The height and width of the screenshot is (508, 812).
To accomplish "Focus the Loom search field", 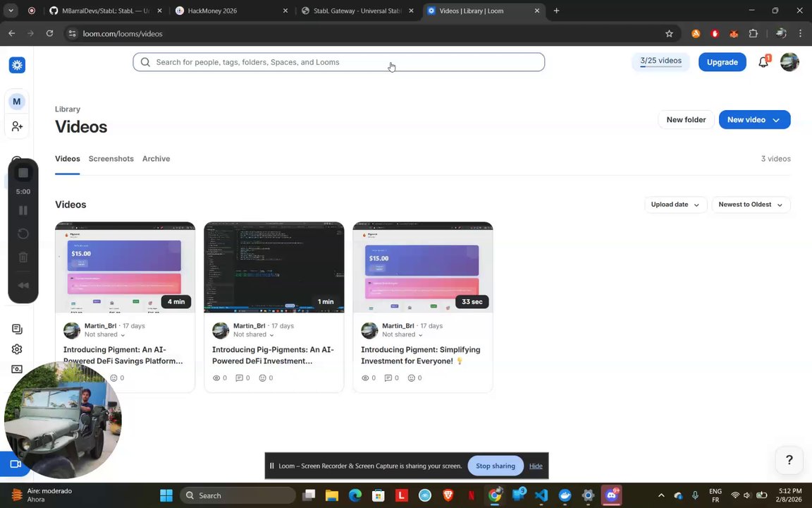I will pyautogui.click(x=338, y=62).
